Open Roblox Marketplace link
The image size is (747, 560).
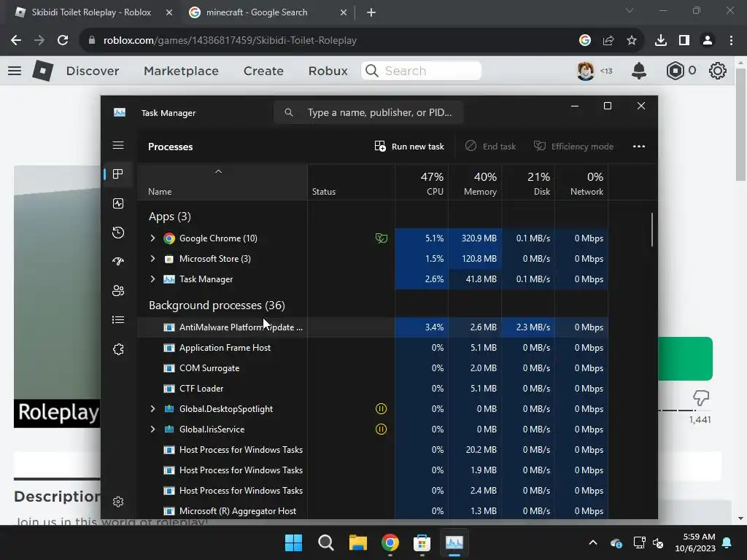(x=181, y=71)
